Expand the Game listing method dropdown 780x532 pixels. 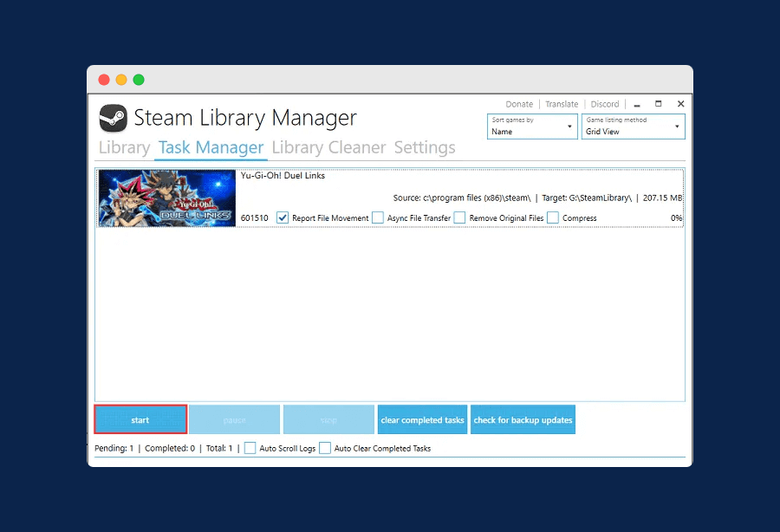tap(633, 127)
